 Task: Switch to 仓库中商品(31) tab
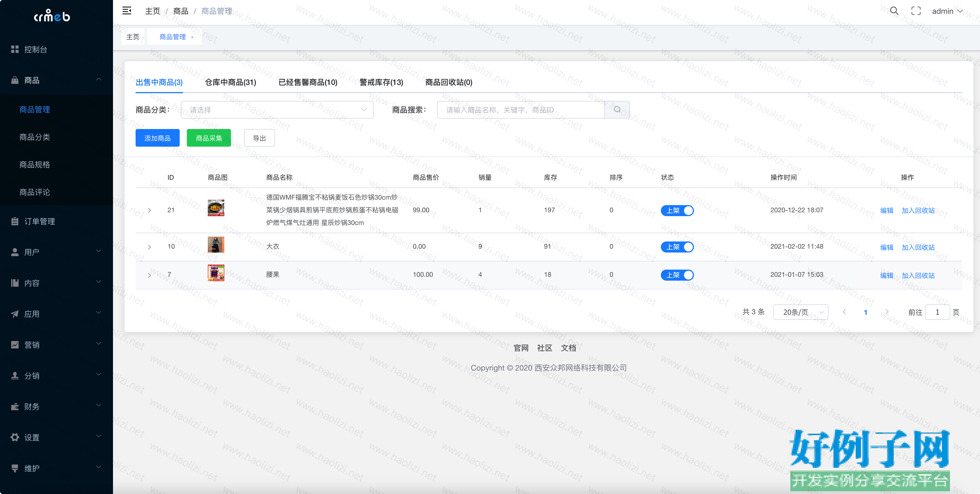click(x=230, y=82)
